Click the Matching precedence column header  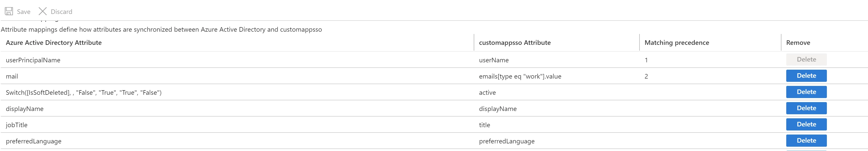click(x=677, y=43)
